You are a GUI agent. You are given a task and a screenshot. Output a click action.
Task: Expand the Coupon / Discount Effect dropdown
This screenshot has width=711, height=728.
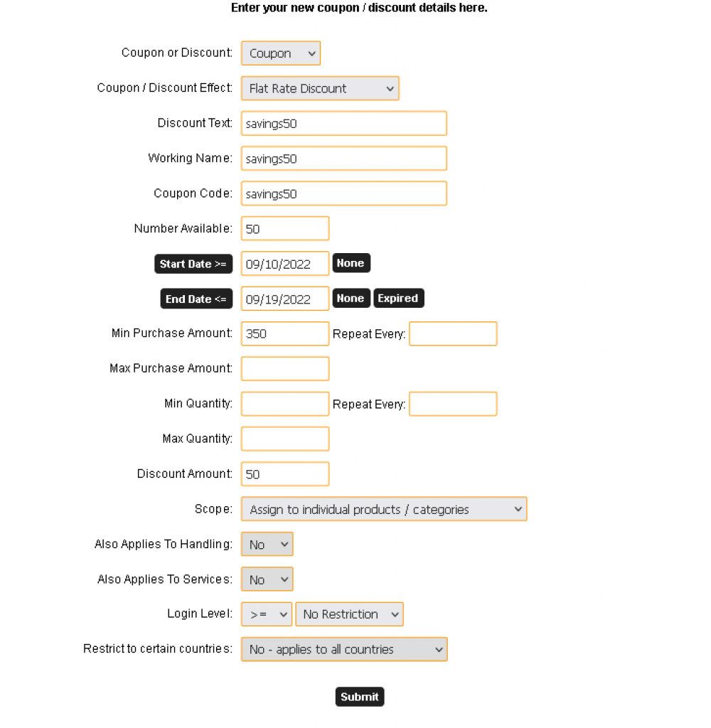point(320,89)
